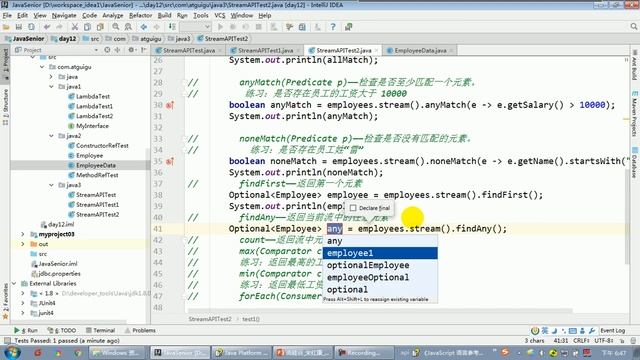Click the Scroll from Source target icon
This screenshot has width=640, height=360.
[x=107, y=50]
